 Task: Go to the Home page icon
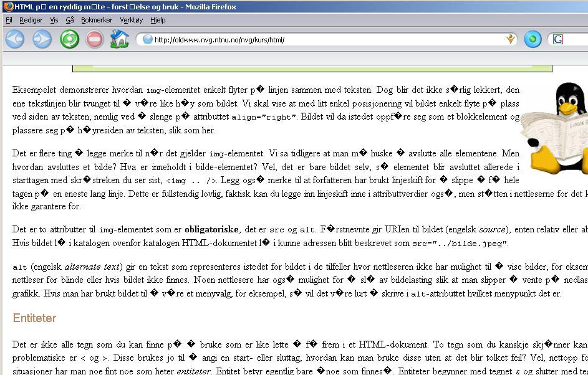119,39
